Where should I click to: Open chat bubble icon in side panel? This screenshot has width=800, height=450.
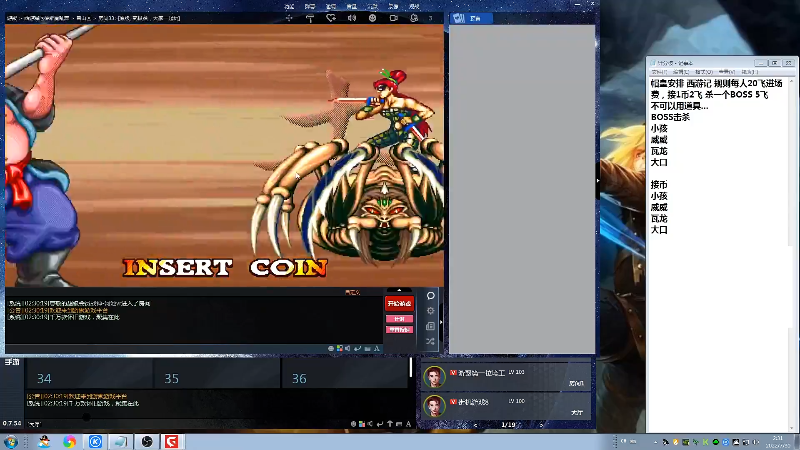(x=431, y=296)
